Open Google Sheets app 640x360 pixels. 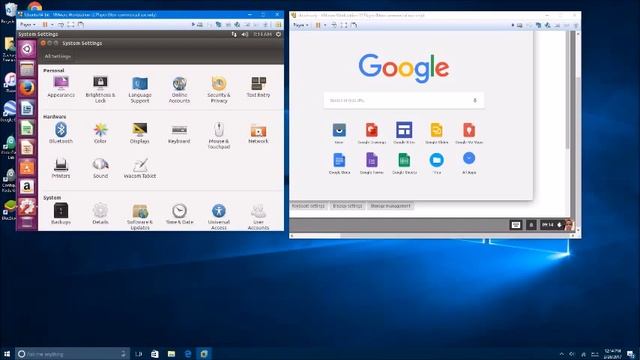tap(404, 163)
